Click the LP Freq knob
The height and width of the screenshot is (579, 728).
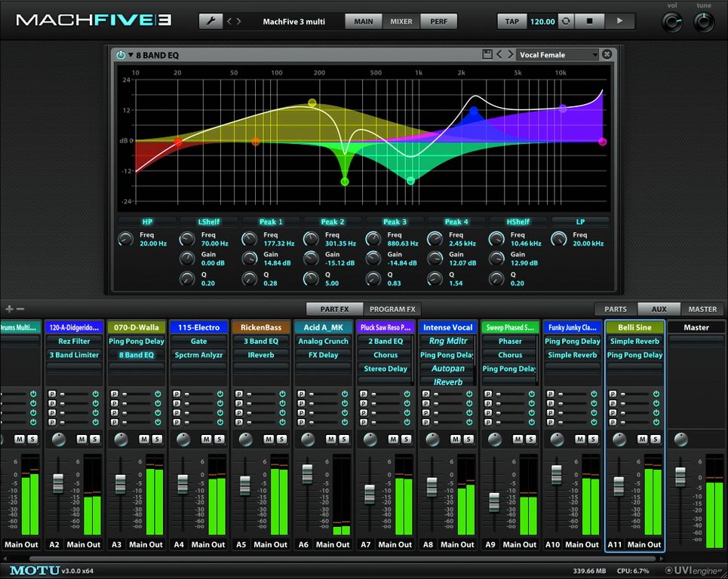click(558, 239)
